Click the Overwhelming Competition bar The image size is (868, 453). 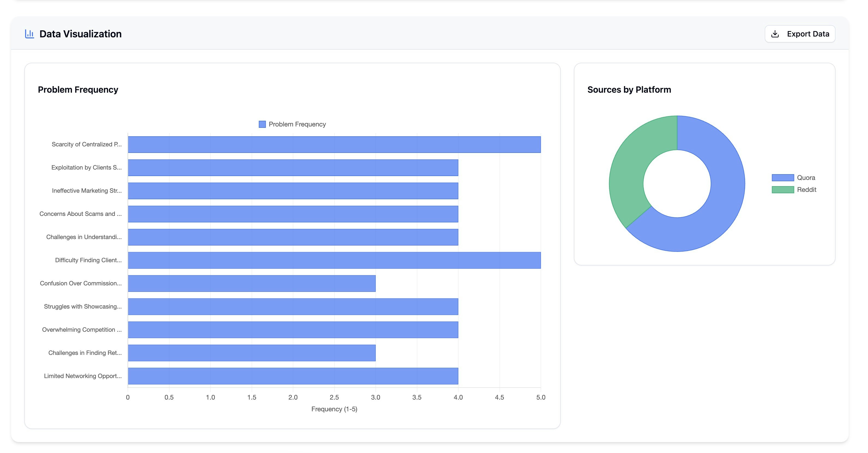tap(293, 330)
